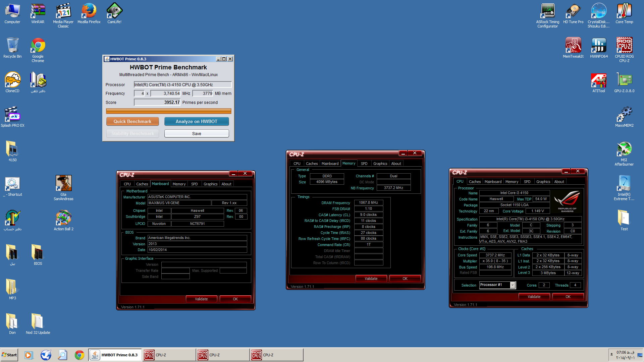
Task: Open the Recycle Bin
Action: point(12,48)
